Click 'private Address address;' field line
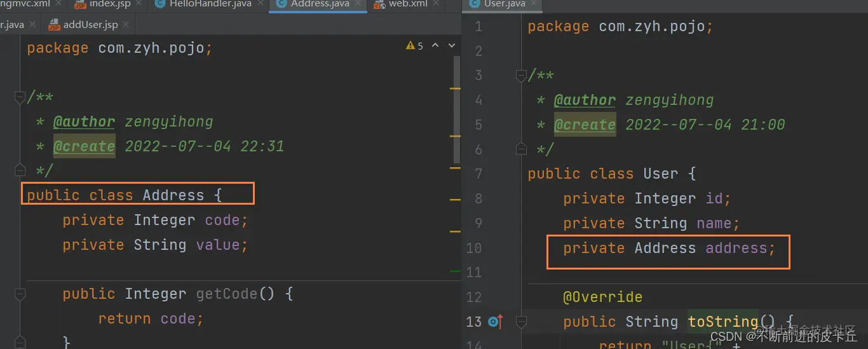This screenshot has height=349, width=868. [x=670, y=248]
